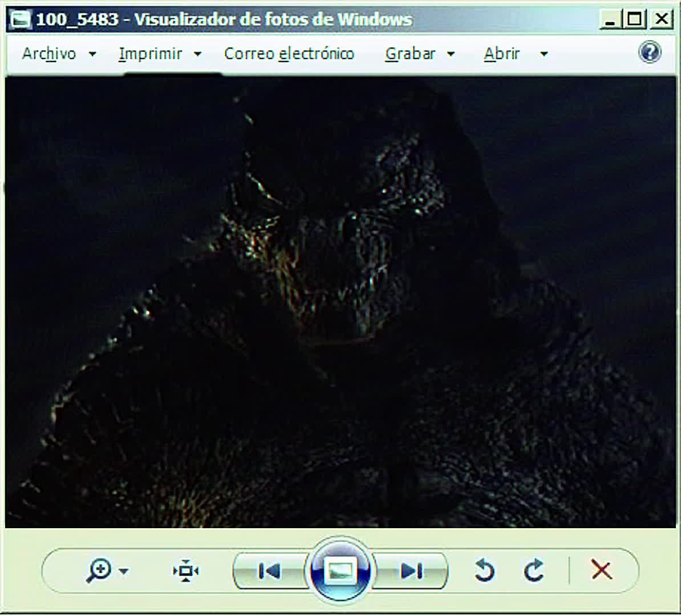
Task: Expand the zoom level dropdown arrow
Action: (x=124, y=572)
